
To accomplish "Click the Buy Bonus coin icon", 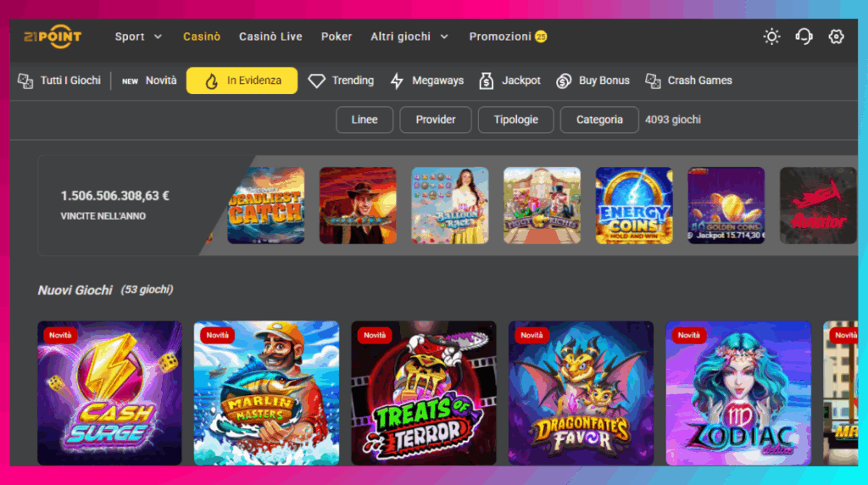I will (x=564, y=81).
